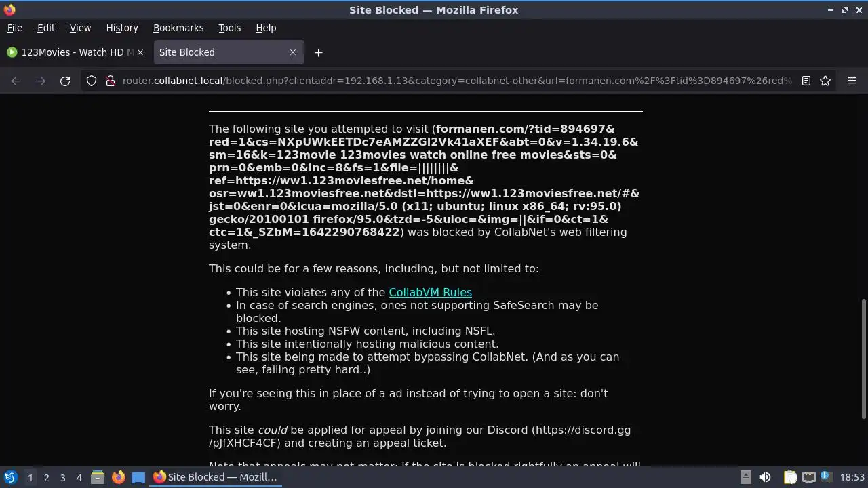
Task: Open the clipboard manager tray icon
Action: (x=790, y=477)
